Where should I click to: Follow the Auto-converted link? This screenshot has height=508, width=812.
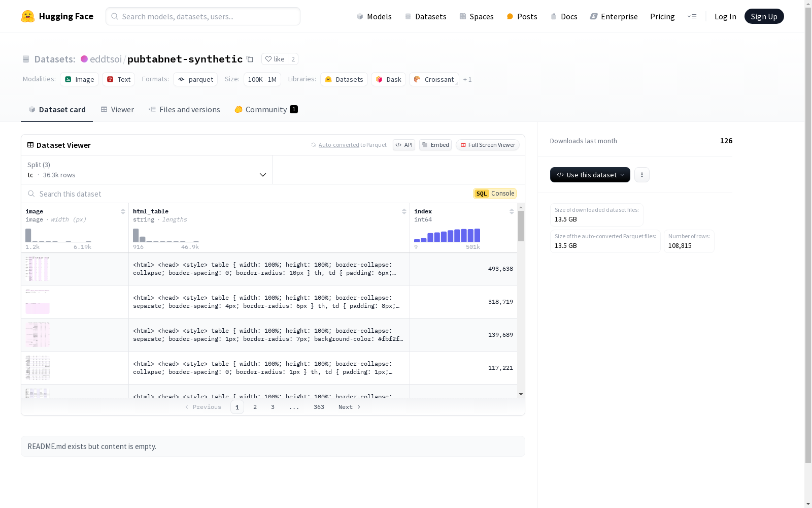tap(339, 145)
